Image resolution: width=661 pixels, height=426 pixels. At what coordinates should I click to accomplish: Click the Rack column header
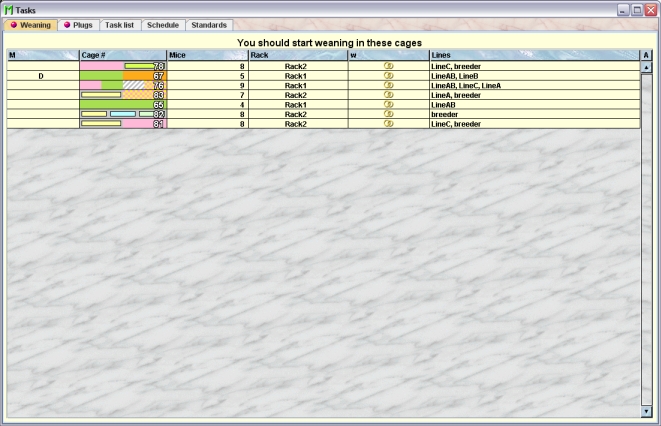pos(297,55)
